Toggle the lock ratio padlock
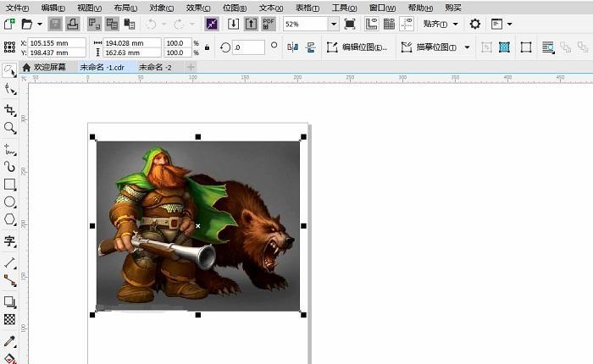 (207, 47)
